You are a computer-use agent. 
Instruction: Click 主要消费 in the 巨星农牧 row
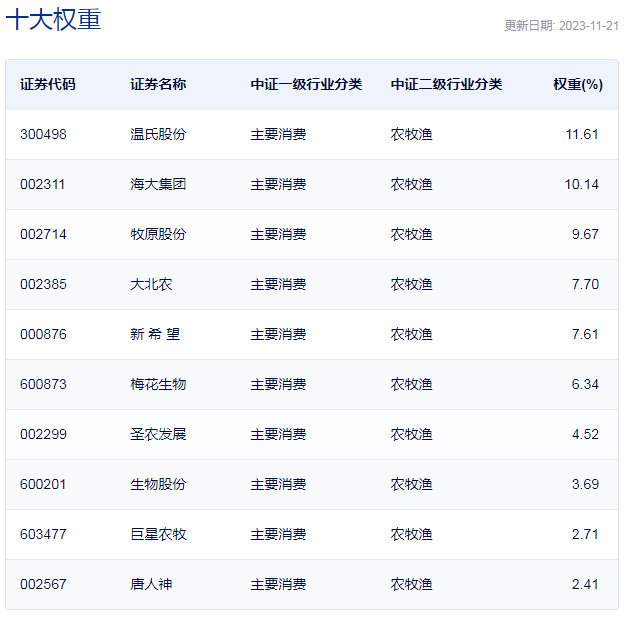click(278, 534)
